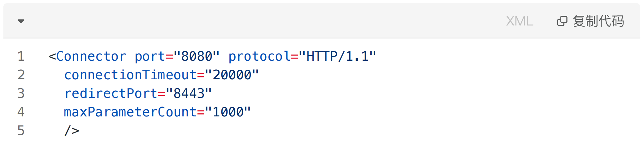This screenshot has width=644, height=148.
Task: Click the "8443" redirect port value
Action: pyautogui.click(x=189, y=94)
